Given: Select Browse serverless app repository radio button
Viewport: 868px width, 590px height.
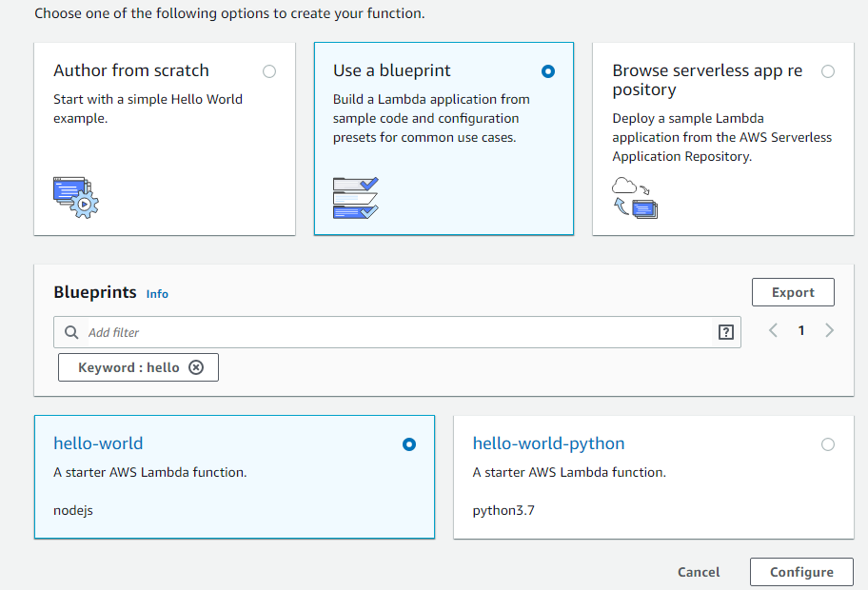Looking at the screenshot, I should (x=828, y=71).
